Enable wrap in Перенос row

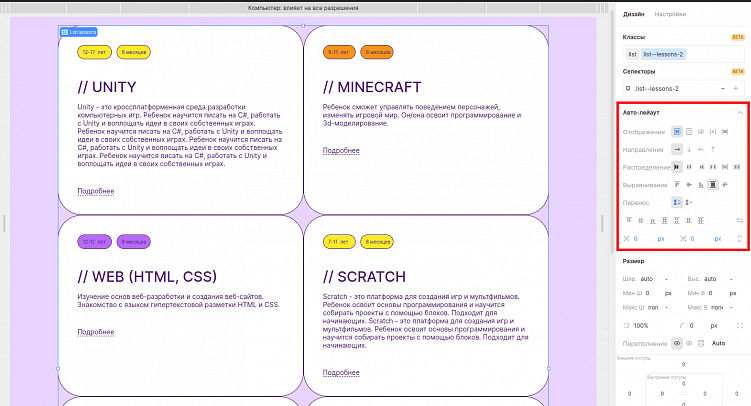[677, 203]
